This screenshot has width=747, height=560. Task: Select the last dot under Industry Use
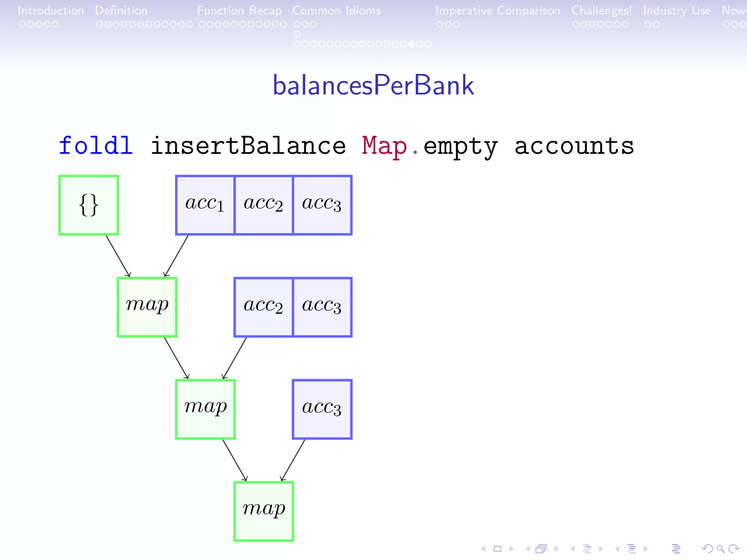coord(656,24)
